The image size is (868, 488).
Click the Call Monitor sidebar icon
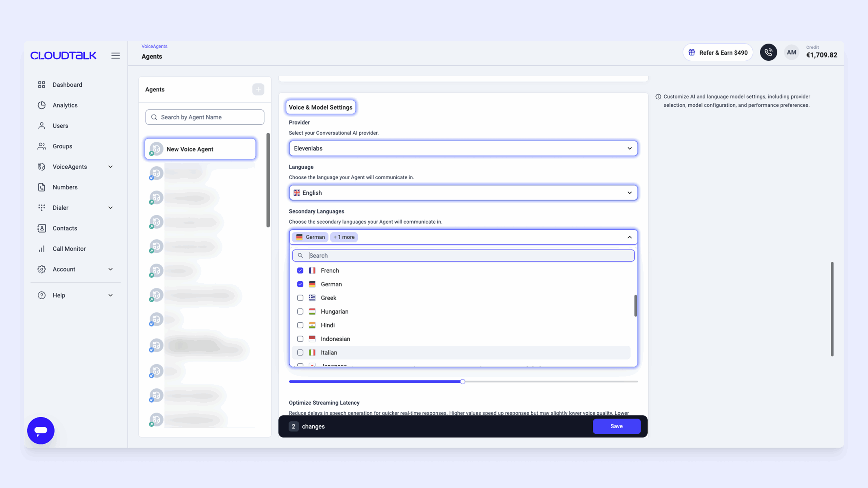click(x=42, y=249)
